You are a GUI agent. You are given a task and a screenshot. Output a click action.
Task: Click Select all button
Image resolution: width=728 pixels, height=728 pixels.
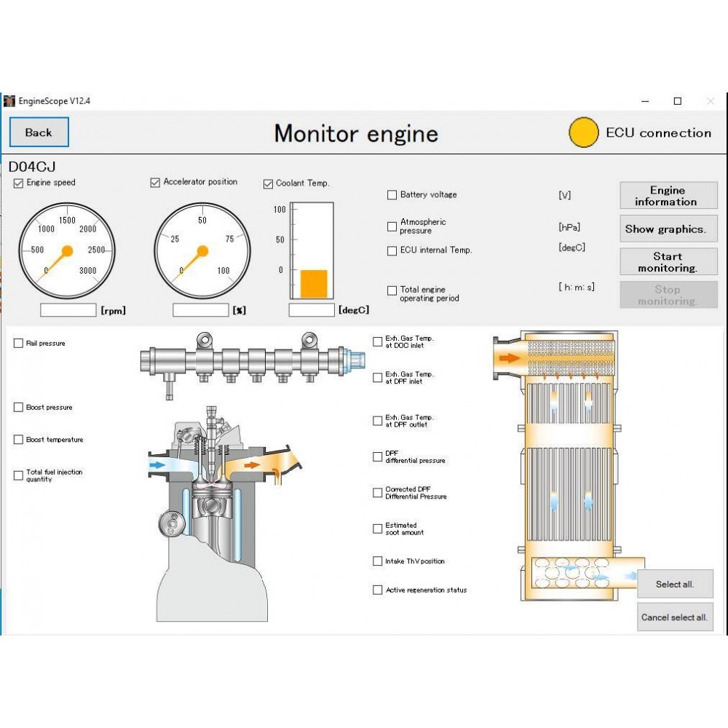[675, 584]
